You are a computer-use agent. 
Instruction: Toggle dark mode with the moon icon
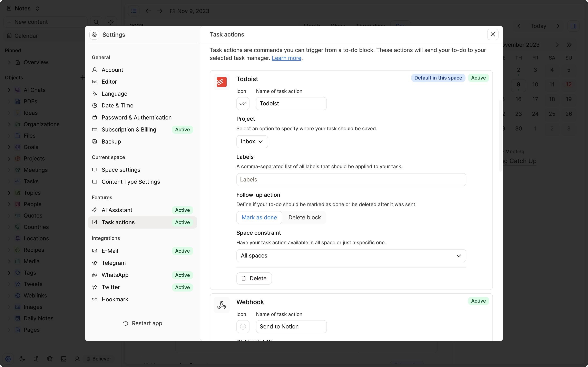pyautogui.click(x=22, y=358)
